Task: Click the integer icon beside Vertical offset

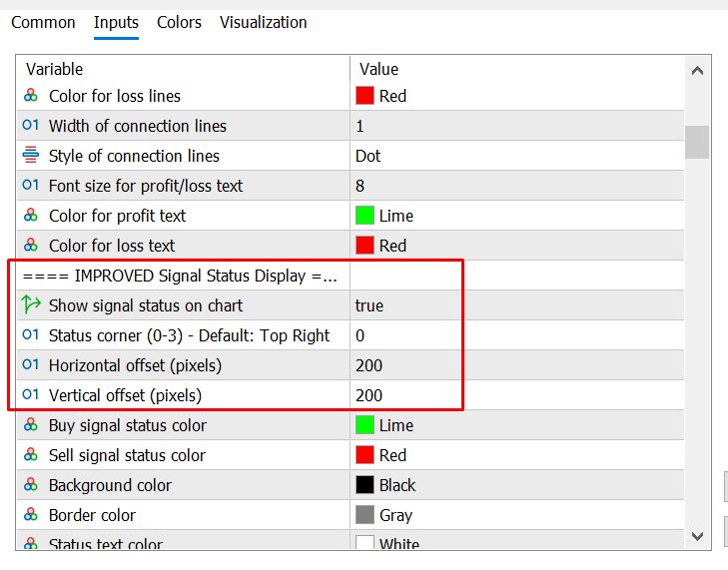Action: pos(31,394)
